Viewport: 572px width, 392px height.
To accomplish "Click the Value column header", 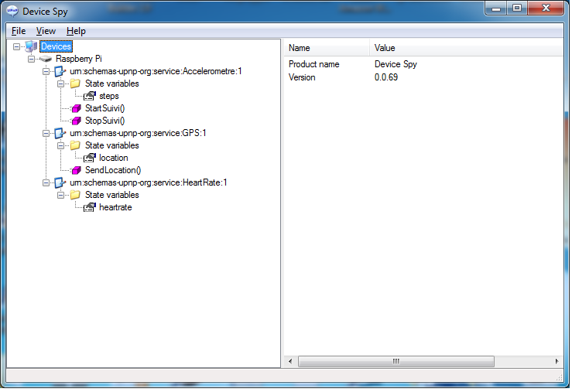I will tap(385, 48).
